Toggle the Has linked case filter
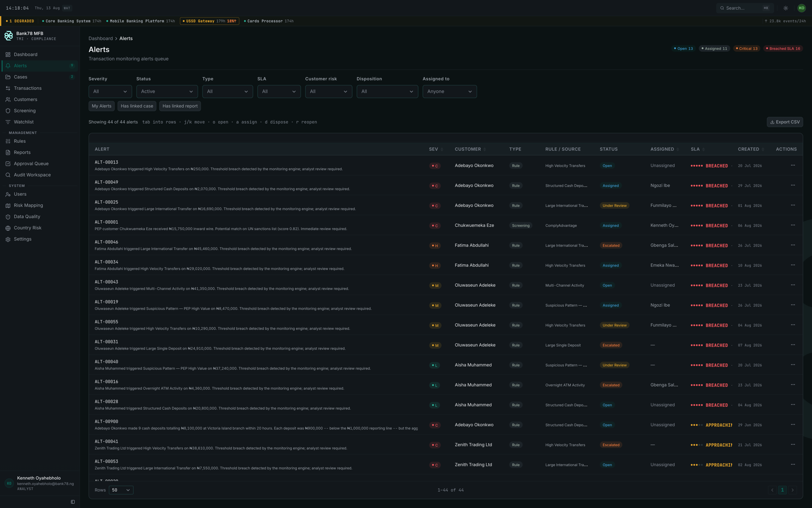 coord(137,106)
